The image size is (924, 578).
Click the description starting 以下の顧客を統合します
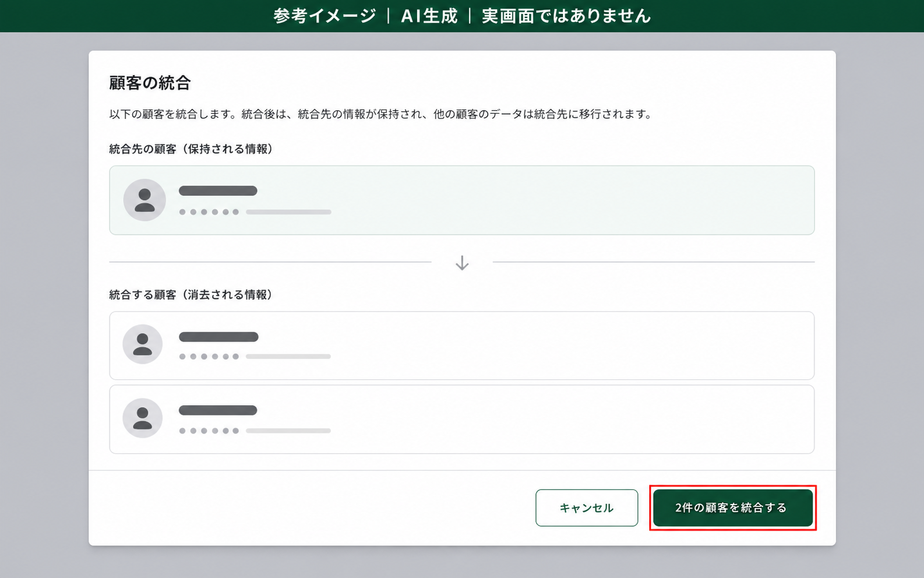[382, 114]
